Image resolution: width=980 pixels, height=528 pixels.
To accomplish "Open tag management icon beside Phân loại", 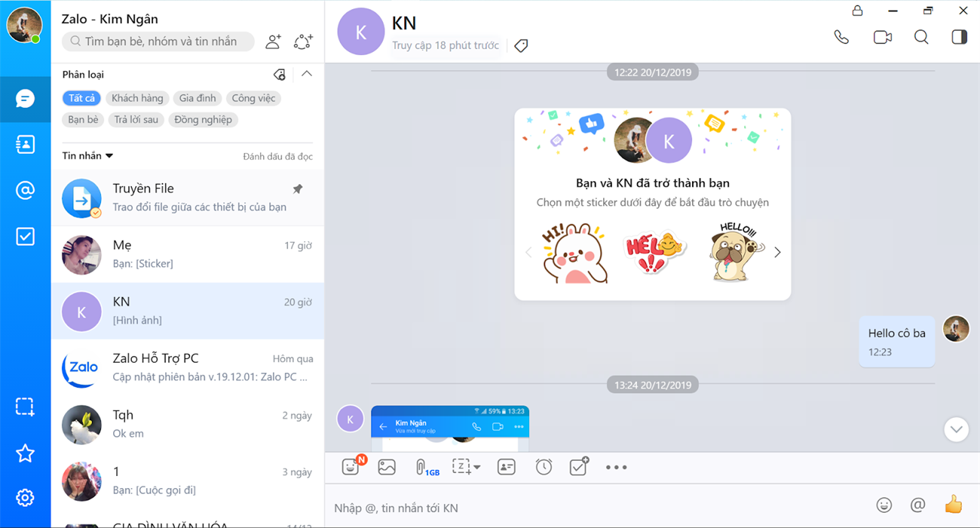I will click(x=280, y=74).
